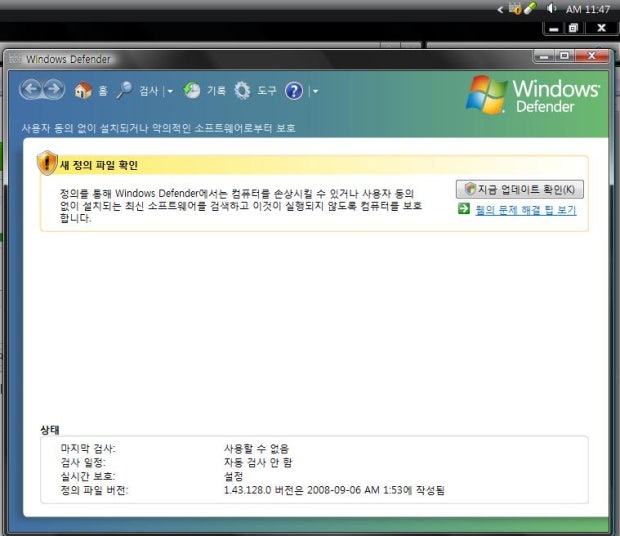Click the 사용할 수 없음 value
Screen dimensions: 620x536
tap(256, 449)
